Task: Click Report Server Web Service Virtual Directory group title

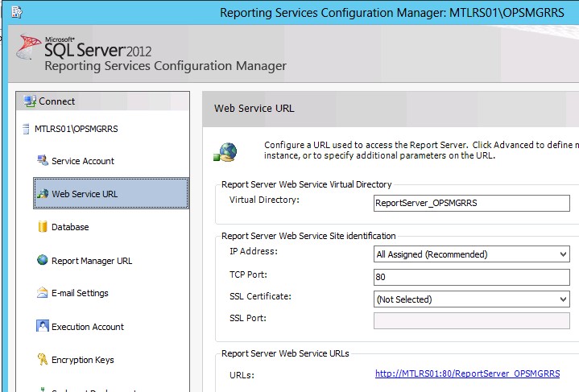Action: click(x=307, y=184)
